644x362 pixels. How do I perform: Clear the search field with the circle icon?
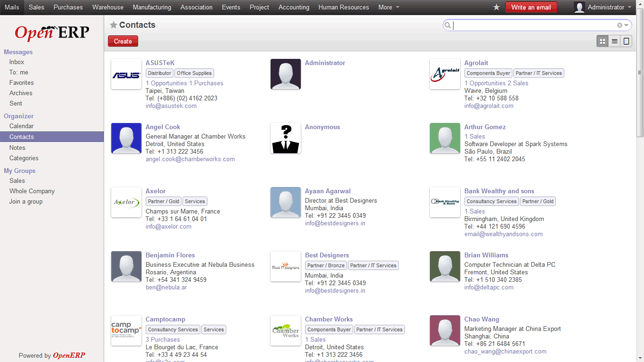tap(619, 25)
